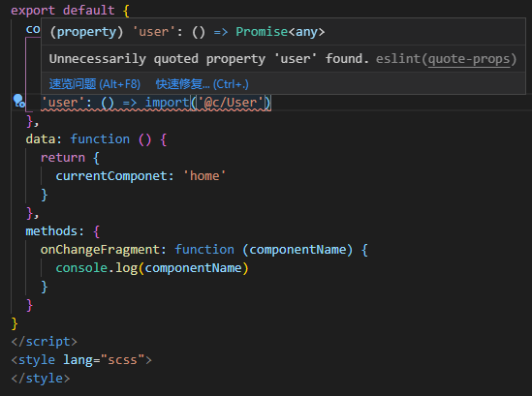The height and width of the screenshot is (396, 532).
Task: Click the return keyword
Action: pos(63,157)
